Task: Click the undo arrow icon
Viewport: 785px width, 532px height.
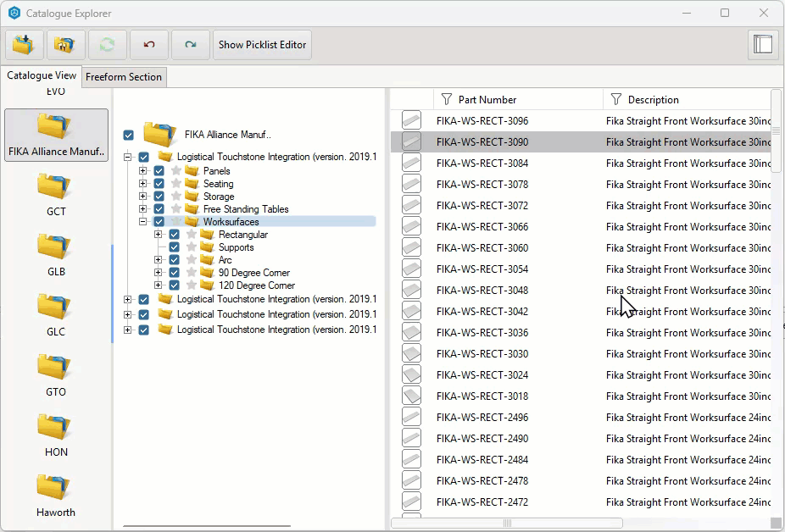Action: click(x=148, y=45)
